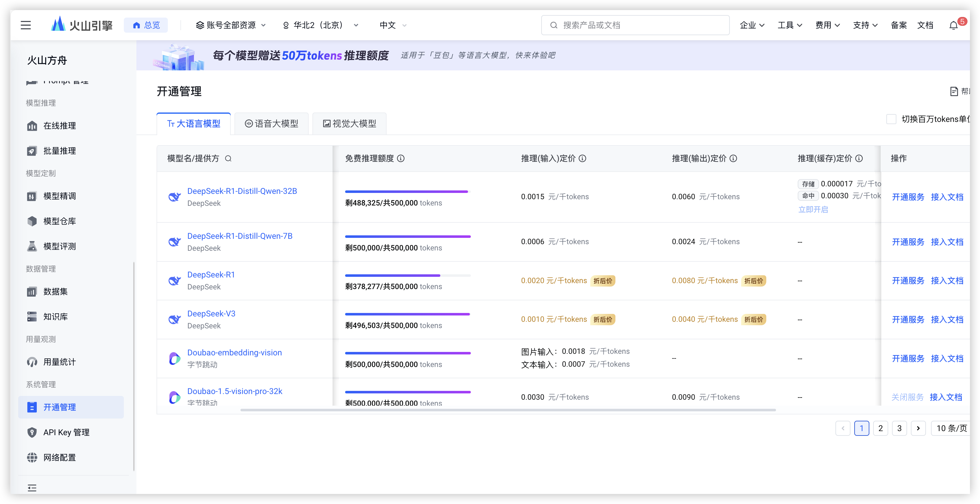
Task: Click the 模型评测 flask icon in the sidebar
Action: click(32, 246)
